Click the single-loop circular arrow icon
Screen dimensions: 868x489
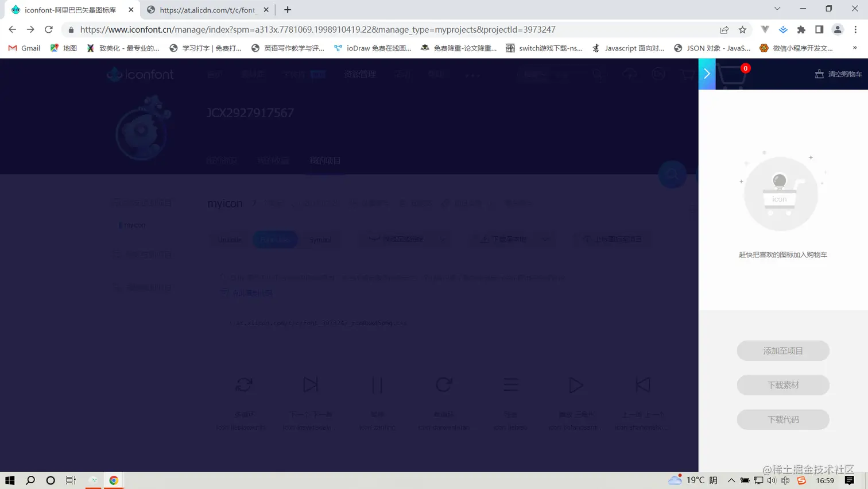[444, 384]
